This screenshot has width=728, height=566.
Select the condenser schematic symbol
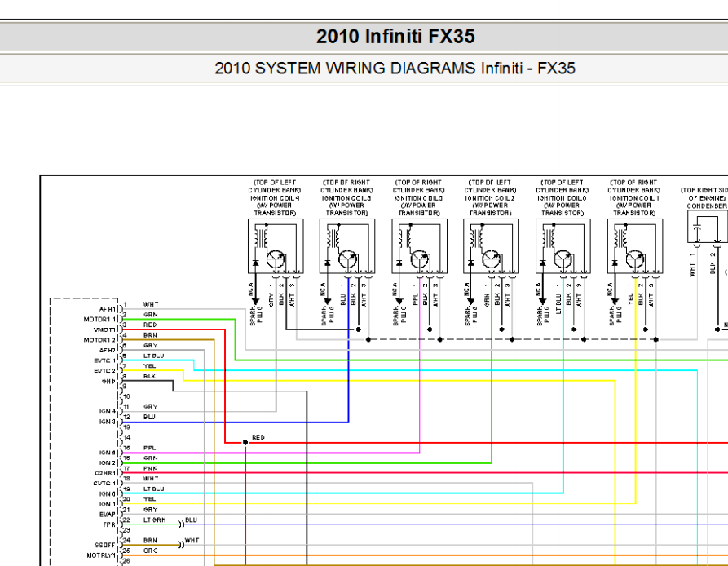tap(708, 227)
